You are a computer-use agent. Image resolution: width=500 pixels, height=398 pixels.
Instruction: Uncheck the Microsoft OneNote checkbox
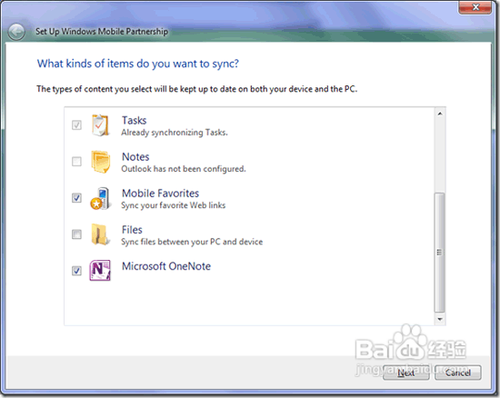click(77, 270)
